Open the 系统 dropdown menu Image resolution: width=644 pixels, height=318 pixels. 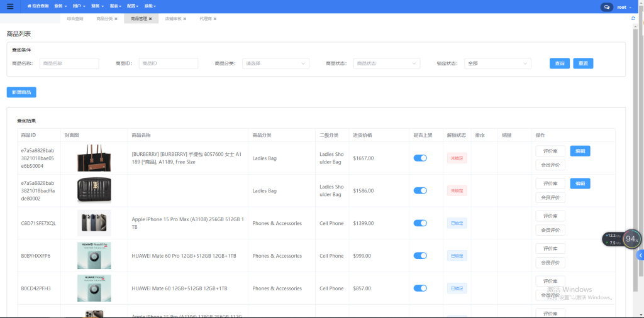point(150,6)
